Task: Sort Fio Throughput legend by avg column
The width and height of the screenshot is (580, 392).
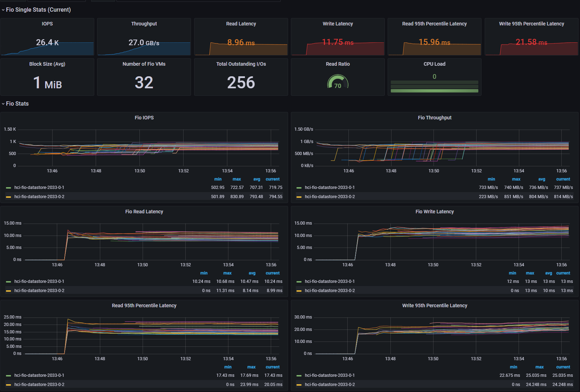Action: [x=542, y=179]
